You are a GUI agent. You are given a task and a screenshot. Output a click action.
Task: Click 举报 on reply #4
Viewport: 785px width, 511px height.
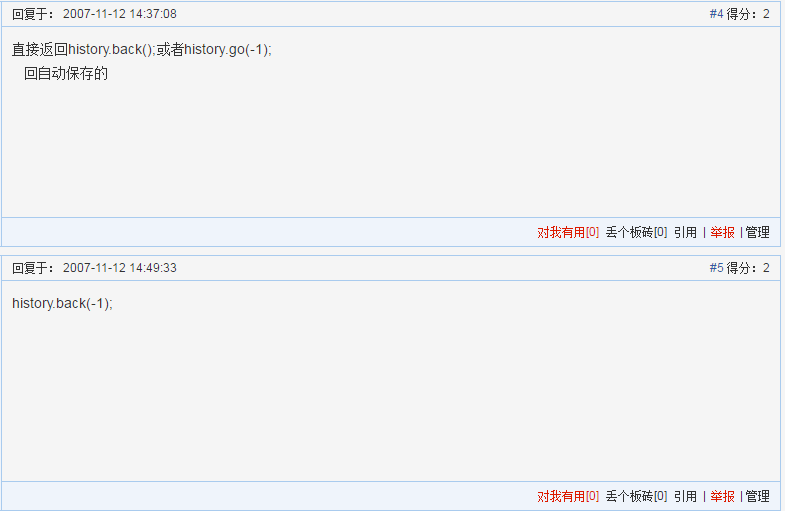pos(722,232)
